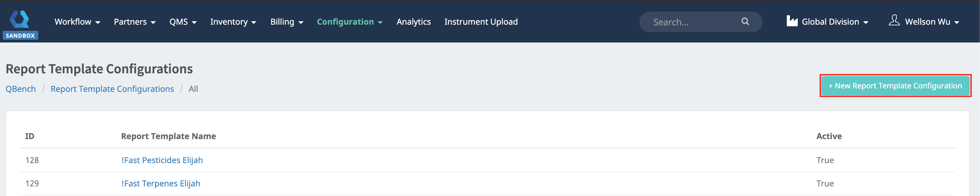Click New Report Template Configuration button
980x196 pixels.
[895, 86]
